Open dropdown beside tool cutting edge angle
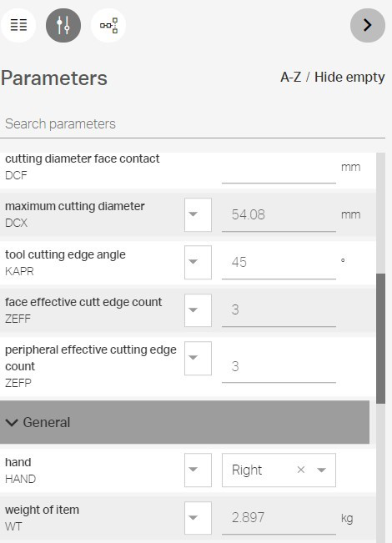 coord(198,262)
